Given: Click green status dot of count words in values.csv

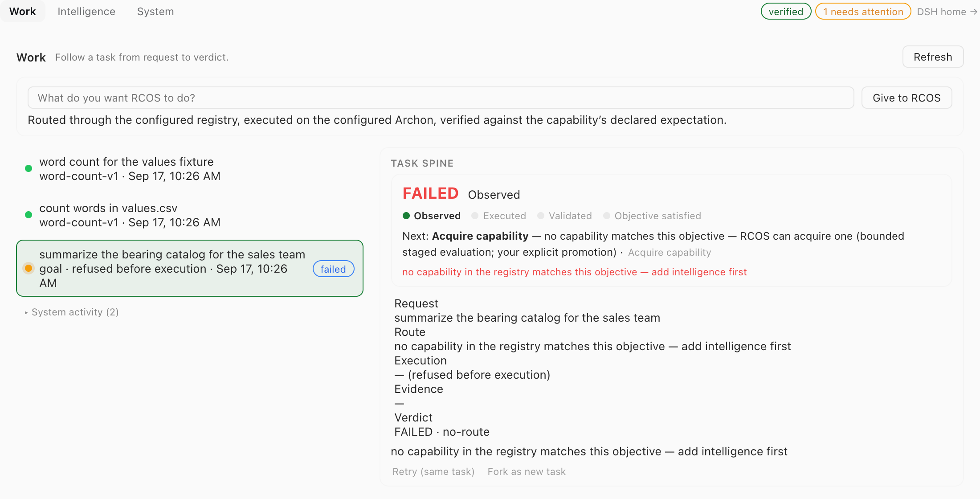Looking at the screenshot, I should 29,215.
